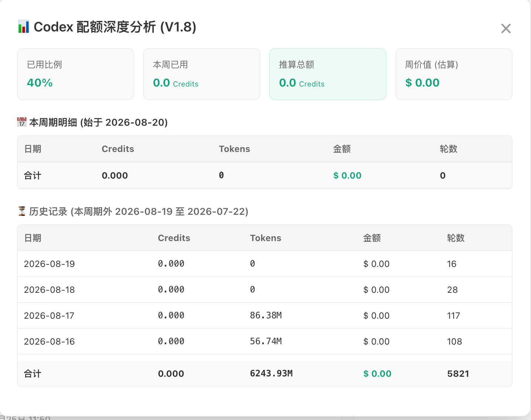531x420 pixels.
Task: Click the green $ 0.00 total in 历史记录
Action: [377, 374]
